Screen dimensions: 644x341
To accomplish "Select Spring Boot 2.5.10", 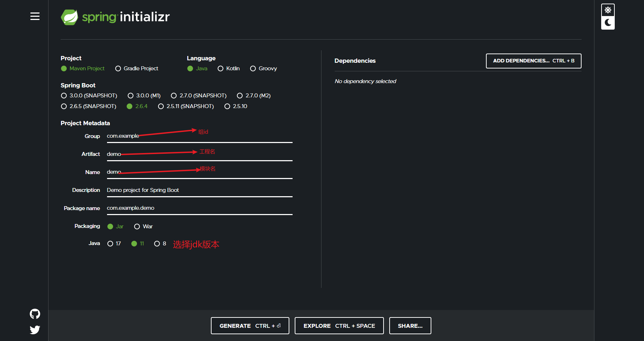I will tap(236, 106).
